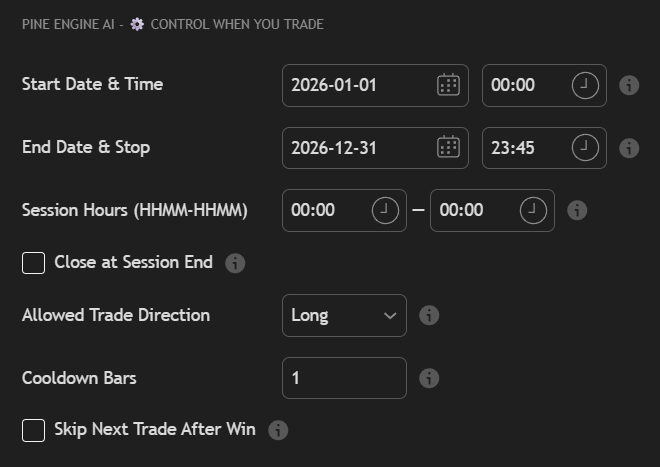Open Allowed Trade Direction dropdown
The height and width of the screenshot is (467, 660).
[x=344, y=315]
